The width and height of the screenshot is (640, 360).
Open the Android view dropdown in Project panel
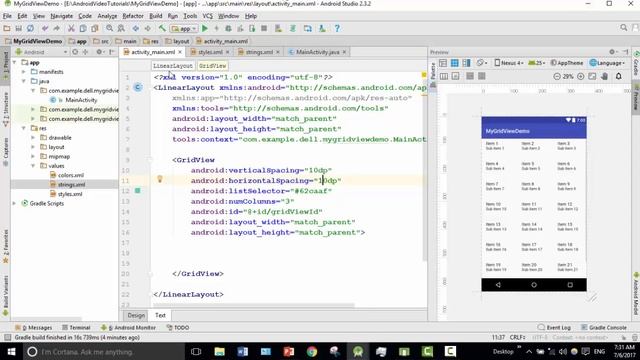[x=41, y=52]
